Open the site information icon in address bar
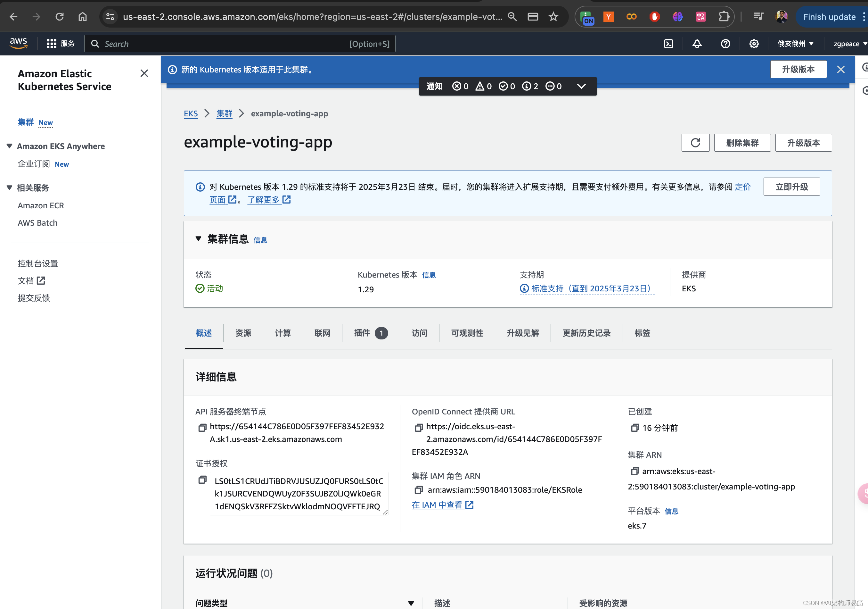This screenshot has width=868, height=609. pyautogui.click(x=110, y=17)
